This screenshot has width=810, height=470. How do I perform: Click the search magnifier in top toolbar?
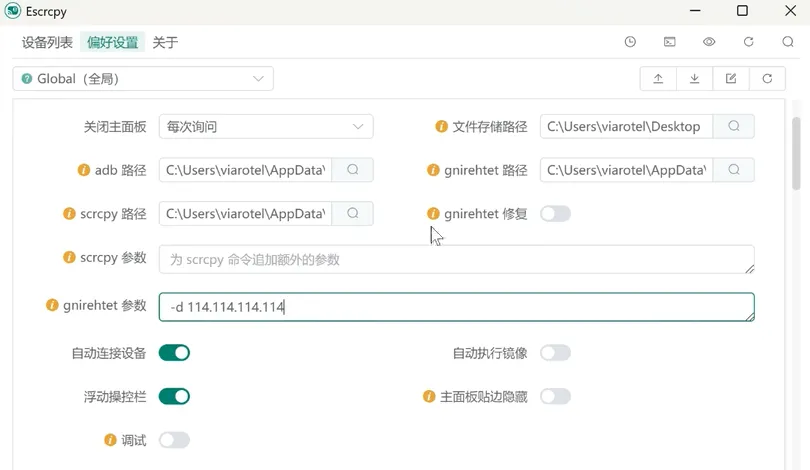pyautogui.click(x=788, y=42)
